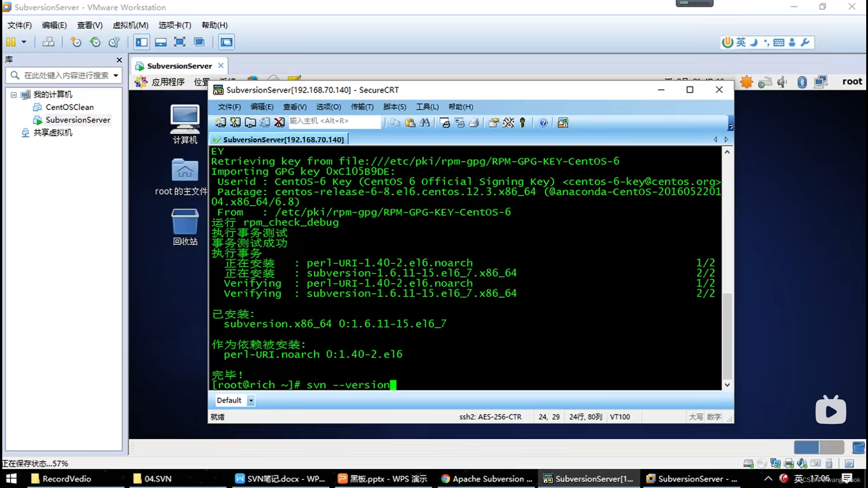
Task: Collapse the 我的计算机 tree node
Action: tap(14, 94)
